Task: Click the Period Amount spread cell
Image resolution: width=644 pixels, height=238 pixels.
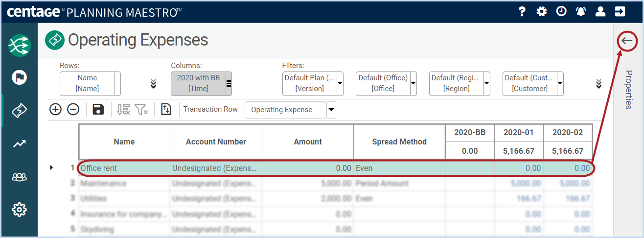Action: click(399, 183)
